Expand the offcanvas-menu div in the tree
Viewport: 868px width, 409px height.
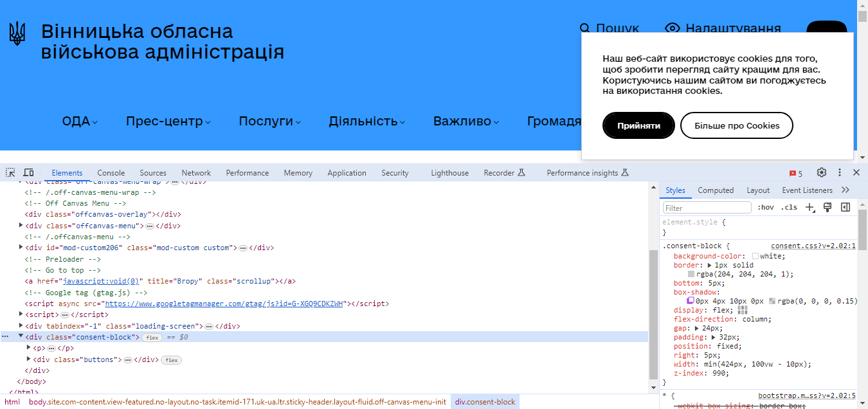(21, 225)
